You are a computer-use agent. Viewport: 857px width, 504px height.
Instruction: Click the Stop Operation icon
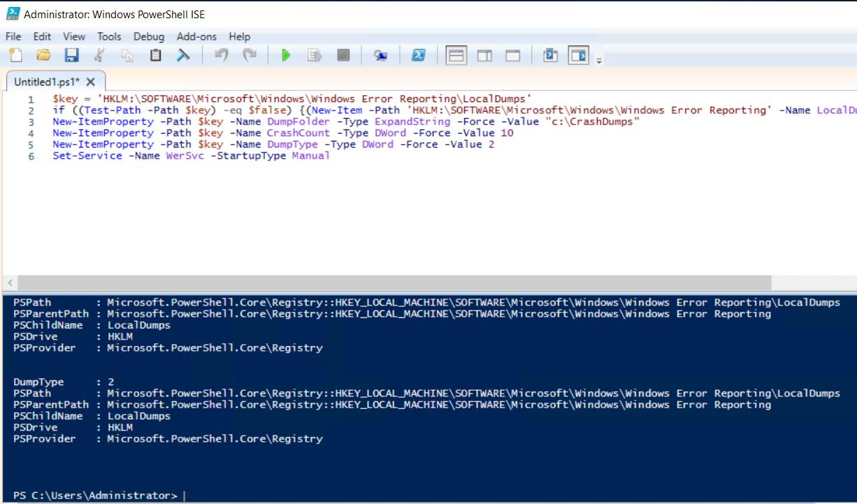coord(343,55)
